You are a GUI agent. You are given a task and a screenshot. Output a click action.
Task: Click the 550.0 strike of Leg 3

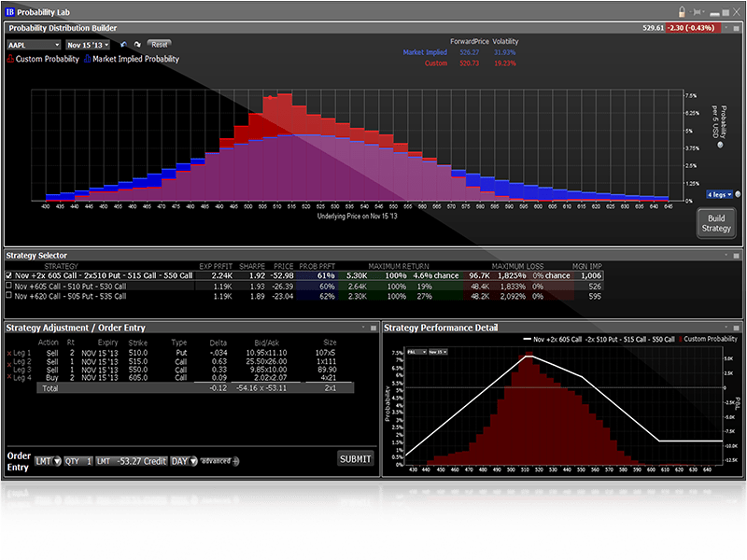click(x=138, y=370)
